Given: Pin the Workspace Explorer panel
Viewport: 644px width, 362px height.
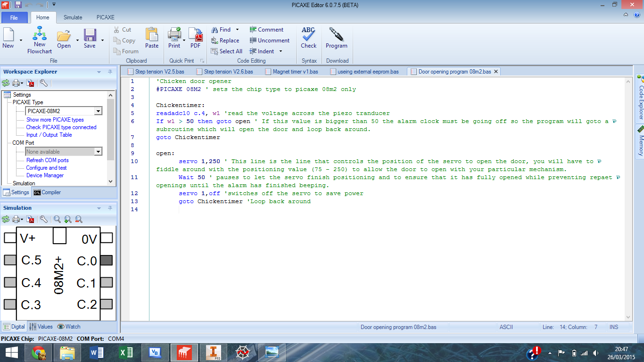Looking at the screenshot, I should click(x=110, y=72).
